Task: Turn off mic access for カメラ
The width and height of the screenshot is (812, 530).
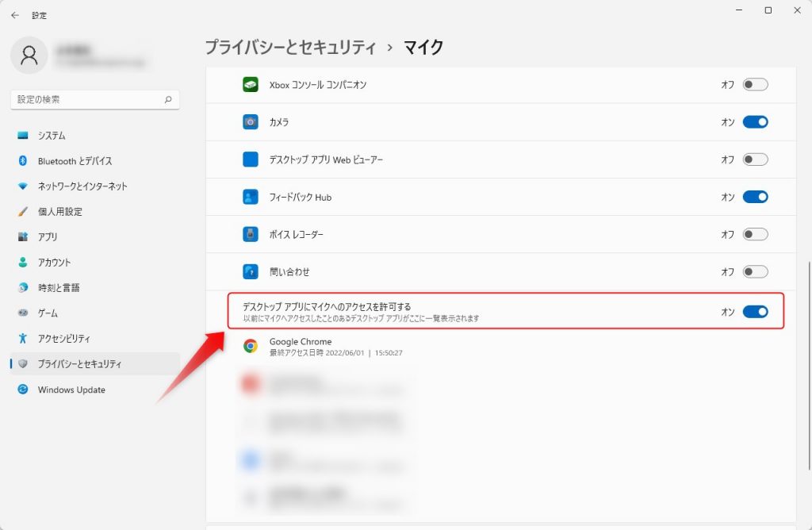Action: [755, 121]
